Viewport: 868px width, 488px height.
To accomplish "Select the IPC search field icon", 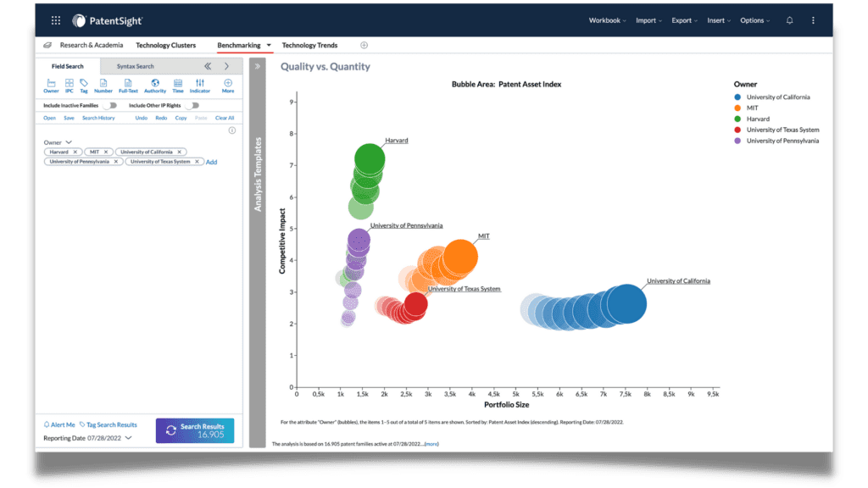I will point(70,86).
